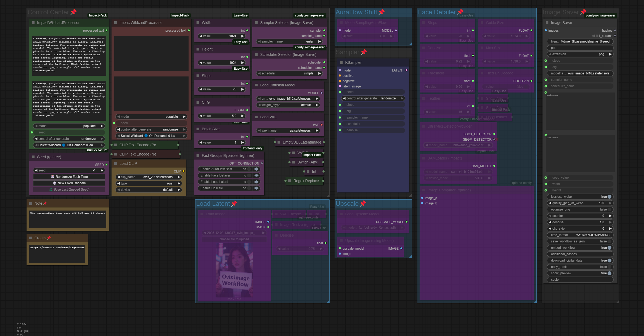Open the scheduler simple combo box

click(x=289, y=73)
